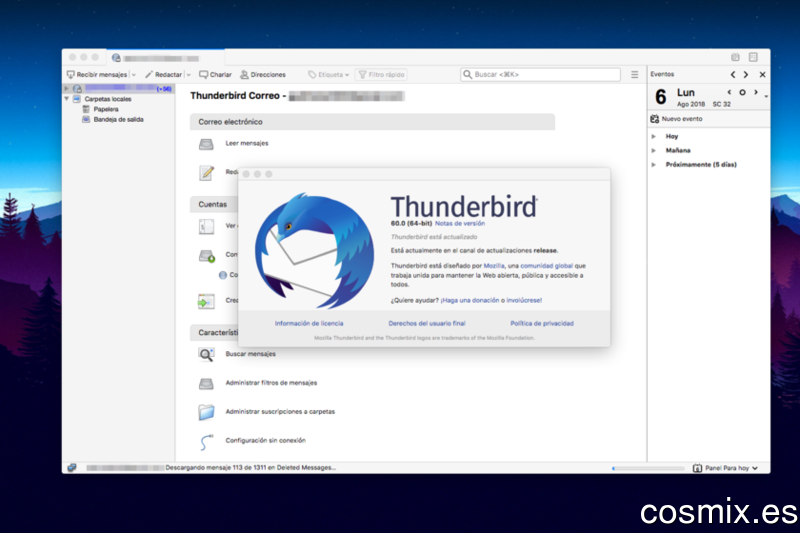Click Recibir mensajes toolbar button
The image size is (800, 533).
click(x=97, y=74)
